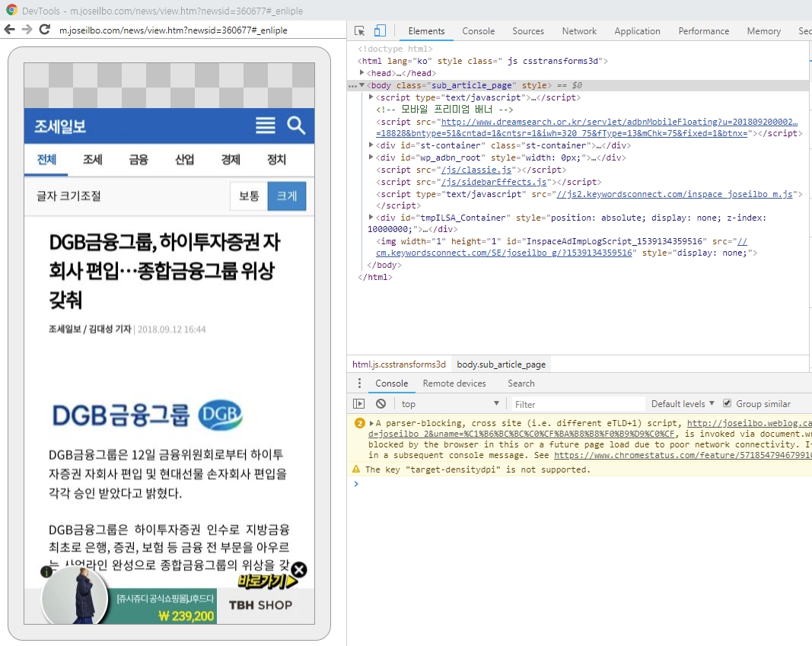
Task: Open the Search drawer tab
Action: (521, 383)
